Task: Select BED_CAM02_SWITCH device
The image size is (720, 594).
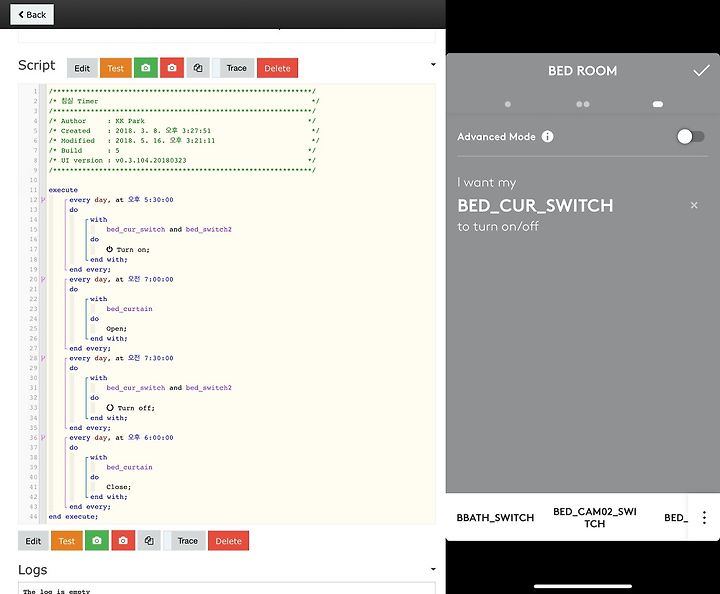Action: tap(595, 517)
